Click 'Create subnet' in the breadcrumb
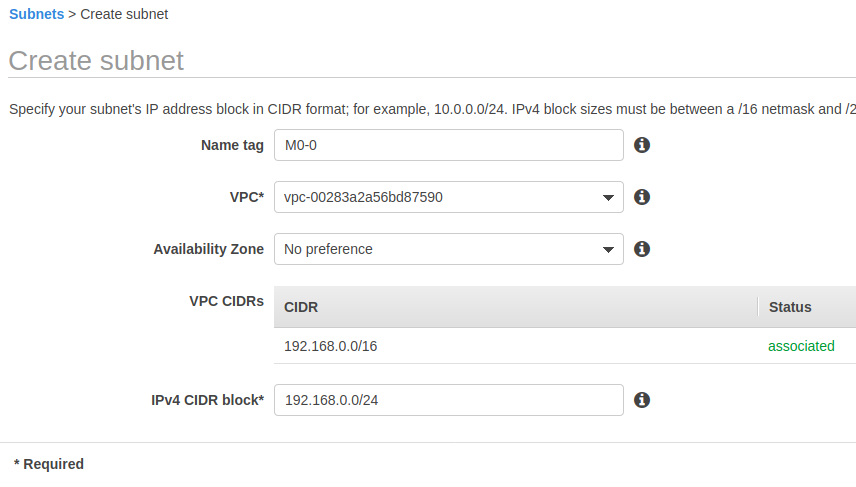The width and height of the screenshot is (856, 487). pos(124,15)
